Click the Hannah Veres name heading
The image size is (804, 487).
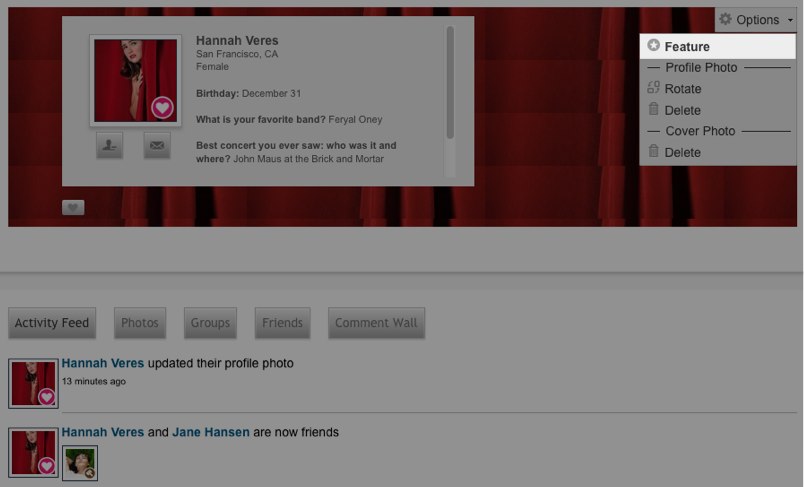237,40
